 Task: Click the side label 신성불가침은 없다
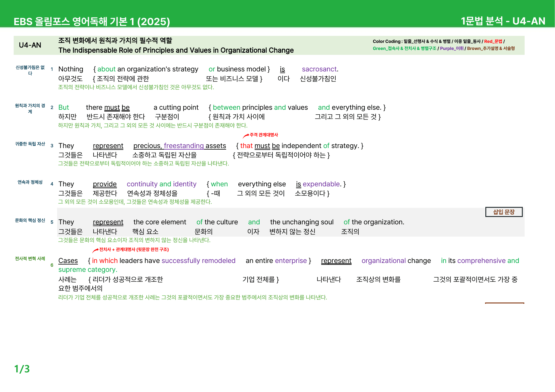point(30,70)
